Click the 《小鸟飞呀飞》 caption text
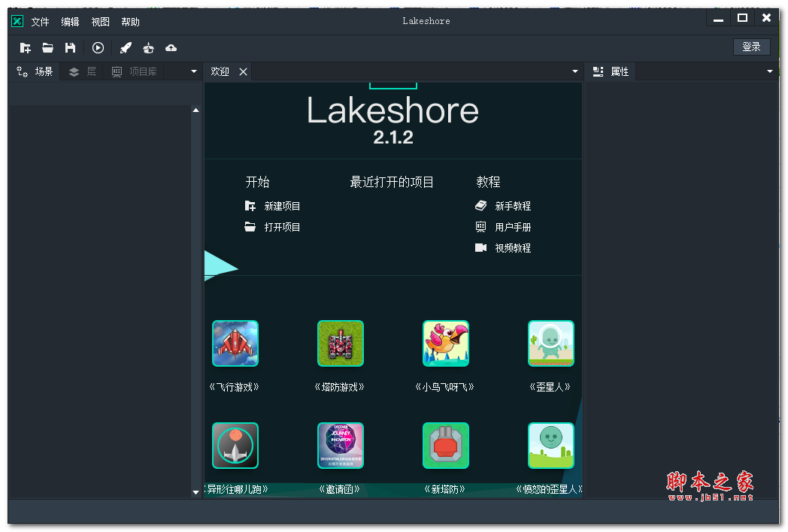The height and width of the screenshot is (532, 788). coord(445,387)
